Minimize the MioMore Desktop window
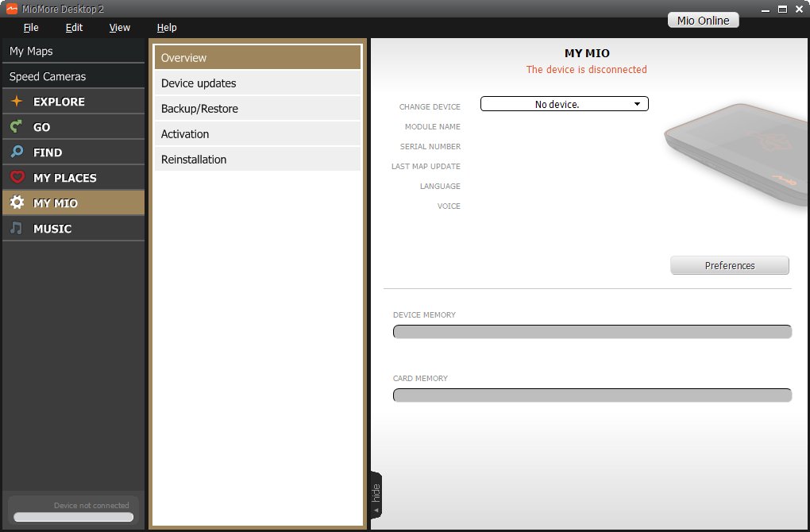The width and height of the screenshot is (810, 532). click(x=766, y=10)
